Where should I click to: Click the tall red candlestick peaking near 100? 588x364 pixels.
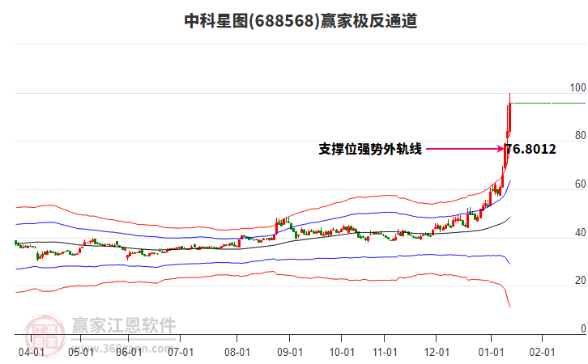click(x=509, y=116)
